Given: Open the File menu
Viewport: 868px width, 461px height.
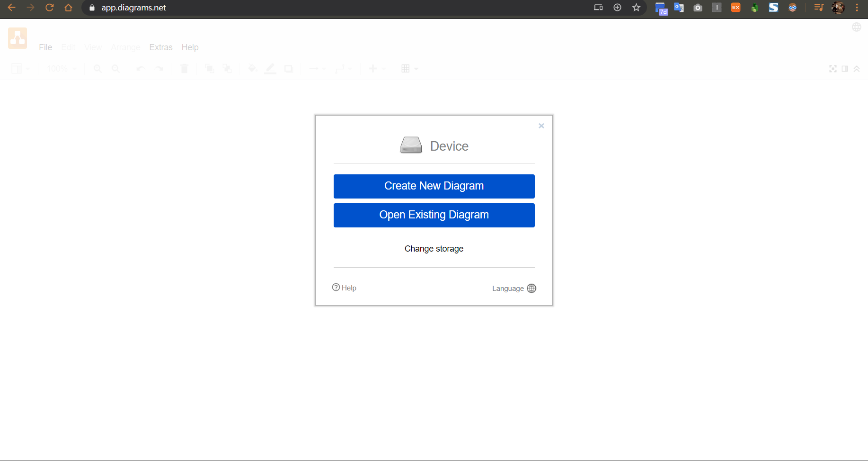Looking at the screenshot, I should coord(45,47).
